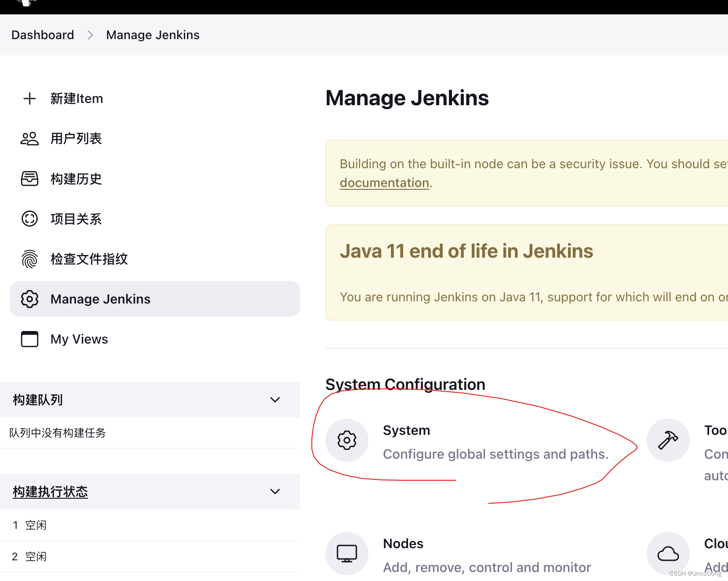This screenshot has height=581, width=728.
Task: Click the circular icon beside 项目关系
Action: (30, 219)
